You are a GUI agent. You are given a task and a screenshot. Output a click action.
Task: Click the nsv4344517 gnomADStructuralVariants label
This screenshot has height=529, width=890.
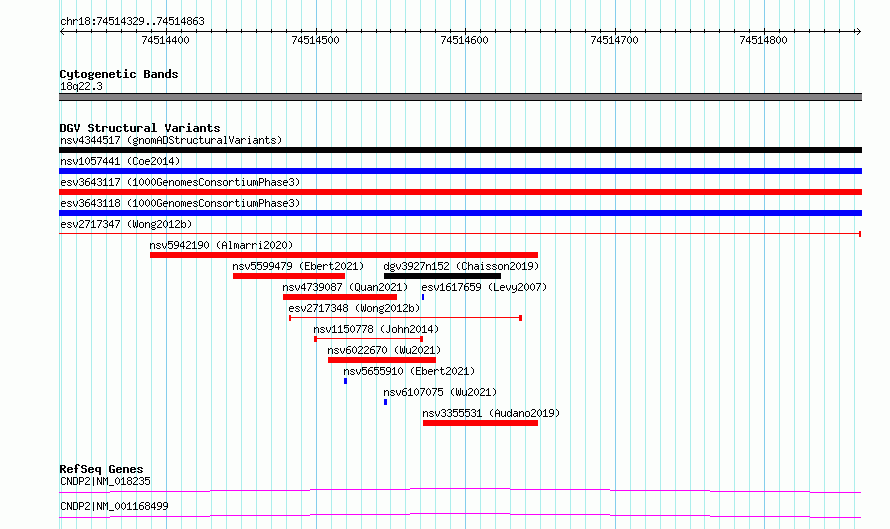171,140
